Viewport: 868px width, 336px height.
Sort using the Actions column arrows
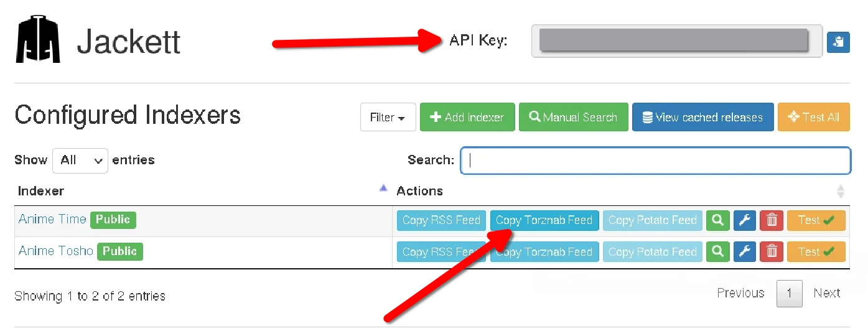tap(841, 191)
